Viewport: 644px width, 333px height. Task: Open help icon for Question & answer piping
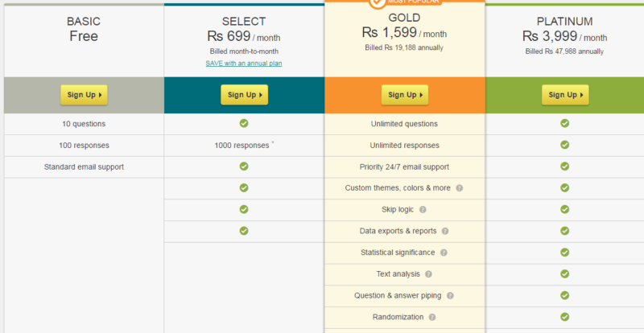click(450, 296)
